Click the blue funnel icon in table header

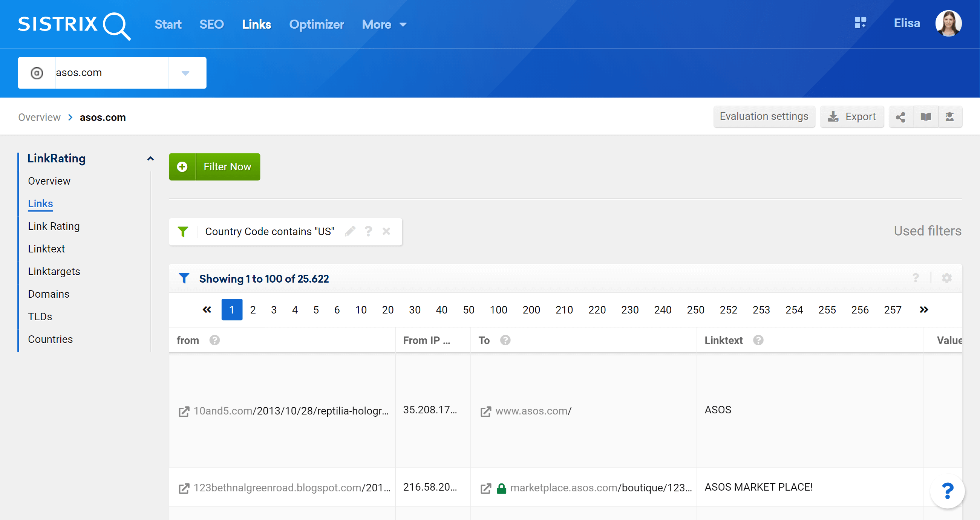(x=184, y=278)
